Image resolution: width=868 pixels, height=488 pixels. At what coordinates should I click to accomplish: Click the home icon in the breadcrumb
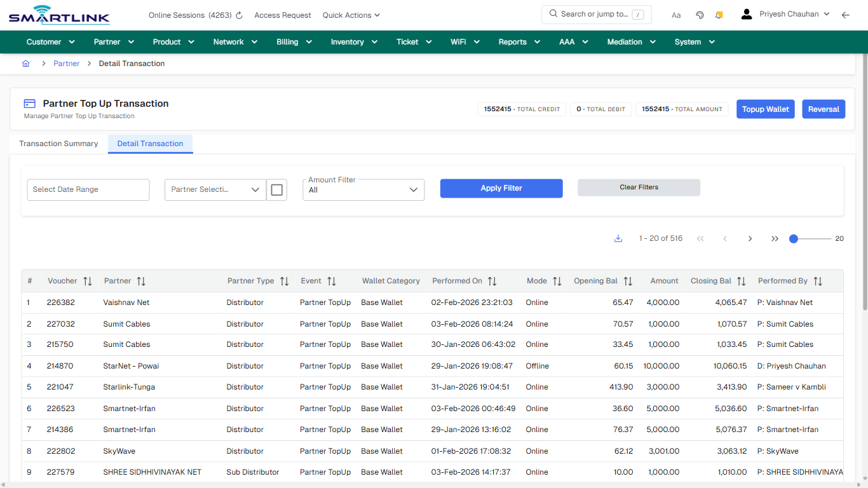25,64
